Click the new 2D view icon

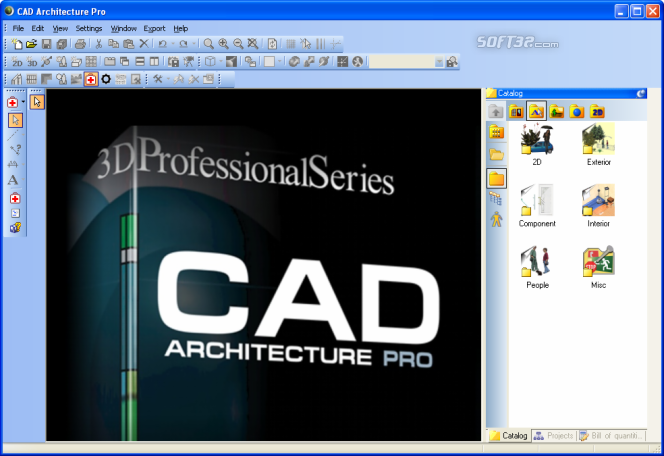coord(17,62)
